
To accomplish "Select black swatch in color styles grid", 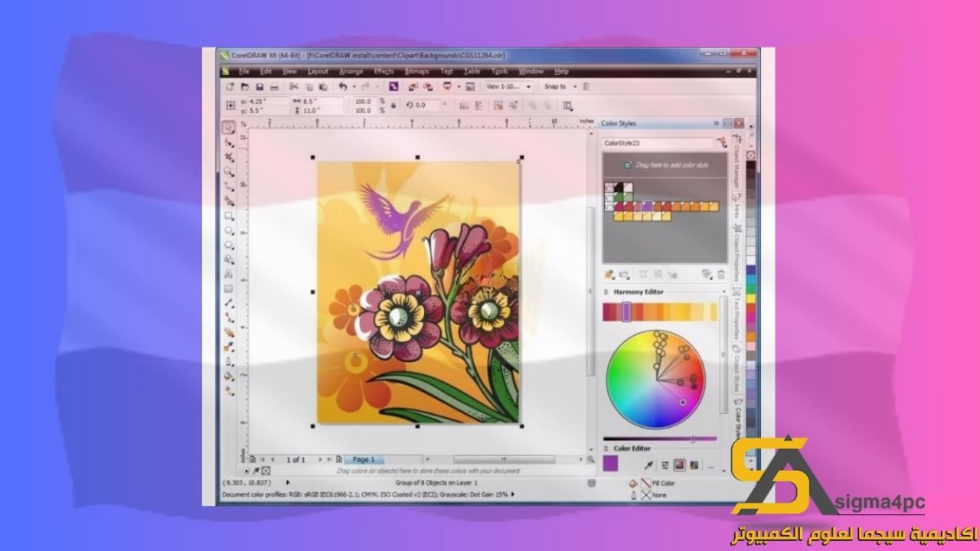I will 619,187.
